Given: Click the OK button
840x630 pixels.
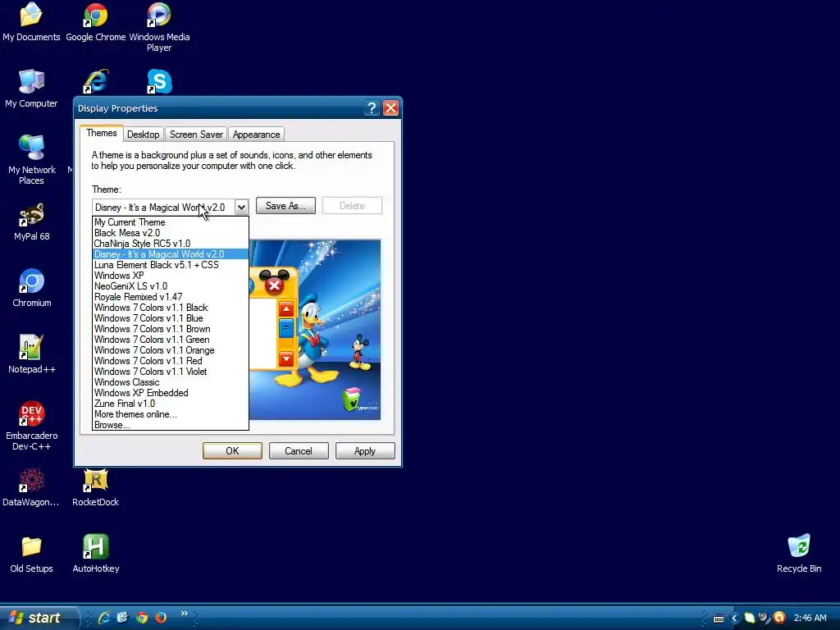Looking at the screenshot, I should point(232,451).
